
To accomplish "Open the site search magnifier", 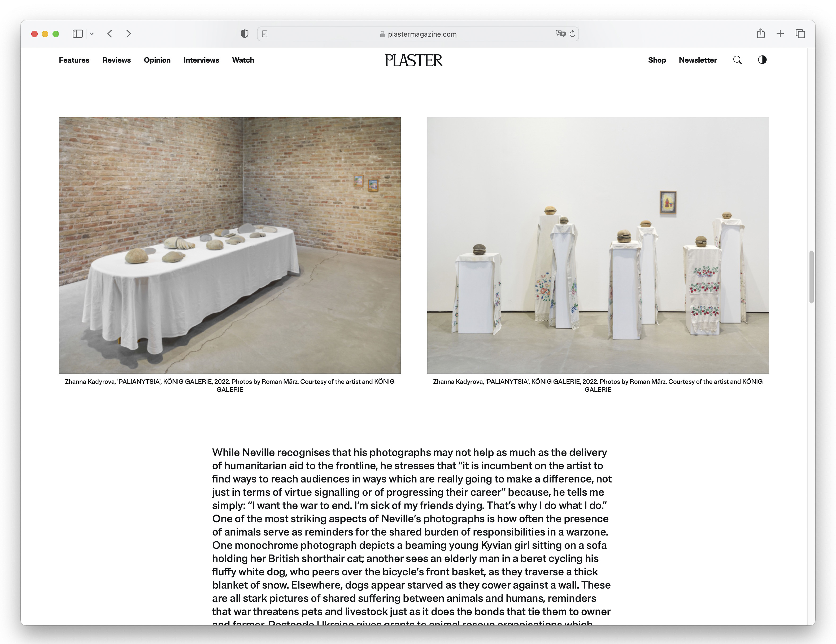I will point(737,60).
